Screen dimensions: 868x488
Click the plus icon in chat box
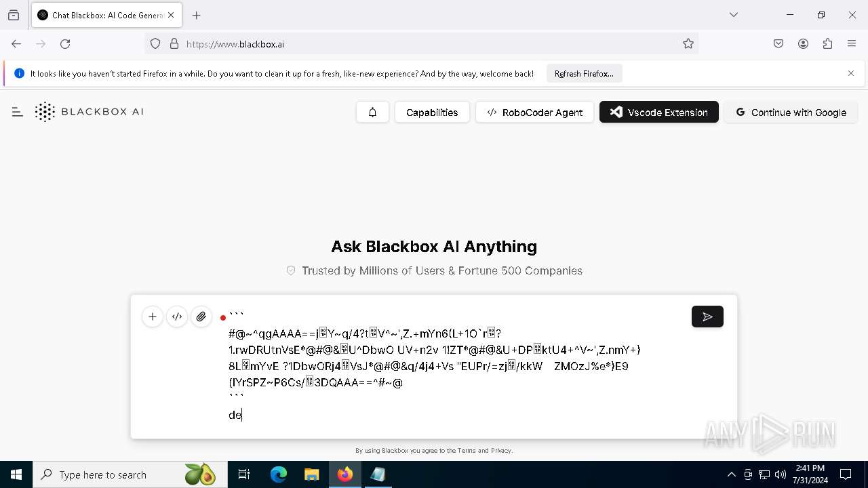(x=153, y=317)
